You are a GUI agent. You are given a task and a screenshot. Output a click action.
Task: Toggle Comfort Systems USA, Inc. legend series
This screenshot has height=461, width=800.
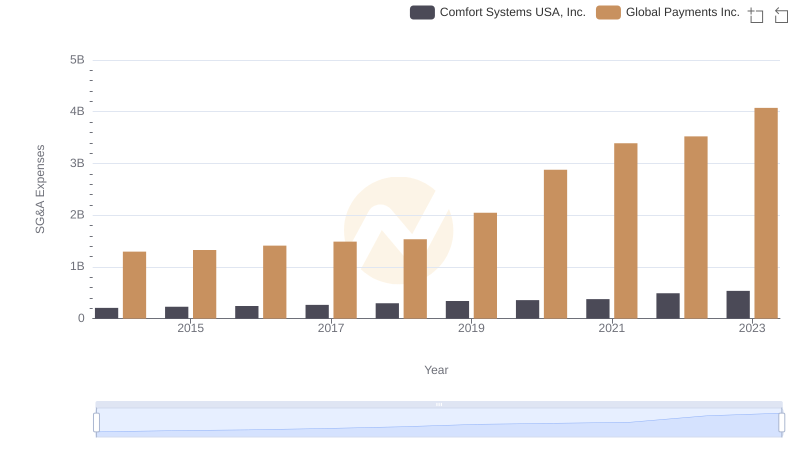pos(497,12)
